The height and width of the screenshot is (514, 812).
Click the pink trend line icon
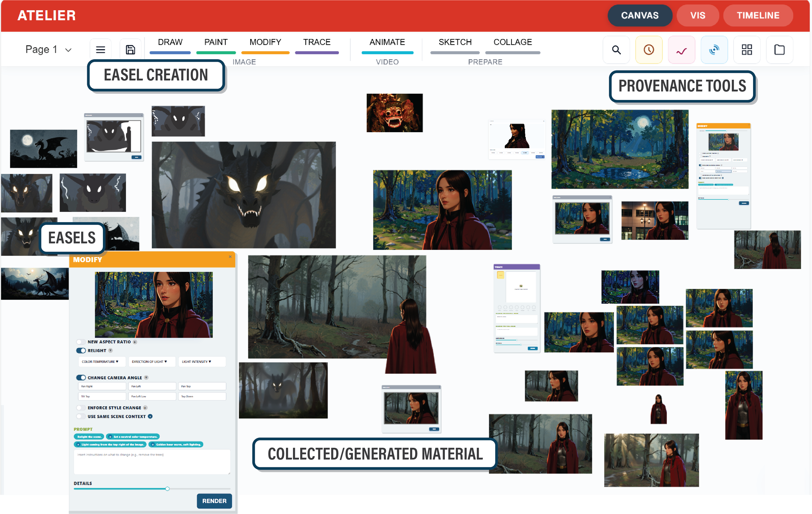pyautogui.click(x=682, y=50)
